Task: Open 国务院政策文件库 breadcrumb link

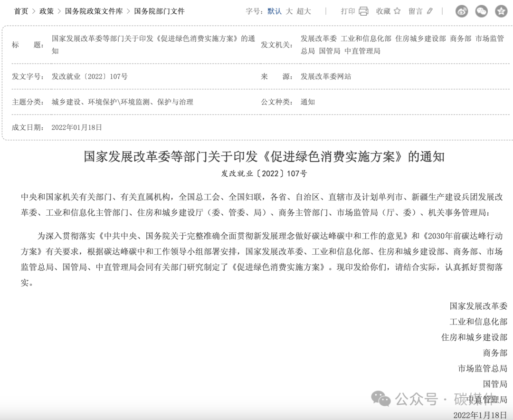Action: pos(94,11)
